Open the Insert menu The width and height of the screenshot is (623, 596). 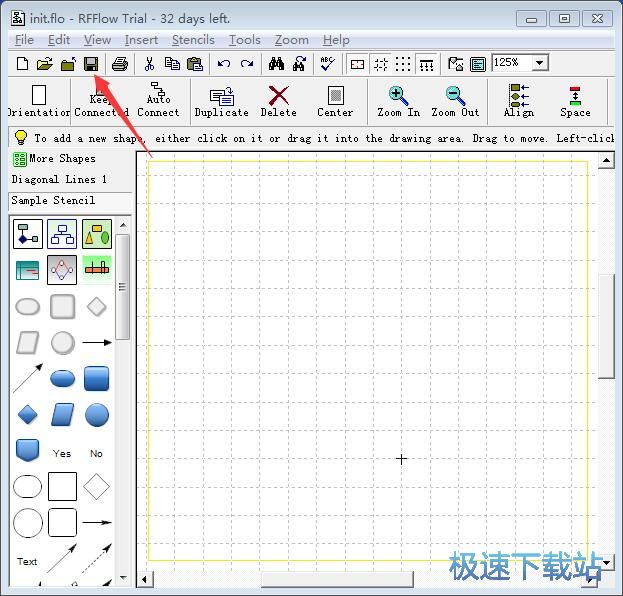tap(141, 40)
